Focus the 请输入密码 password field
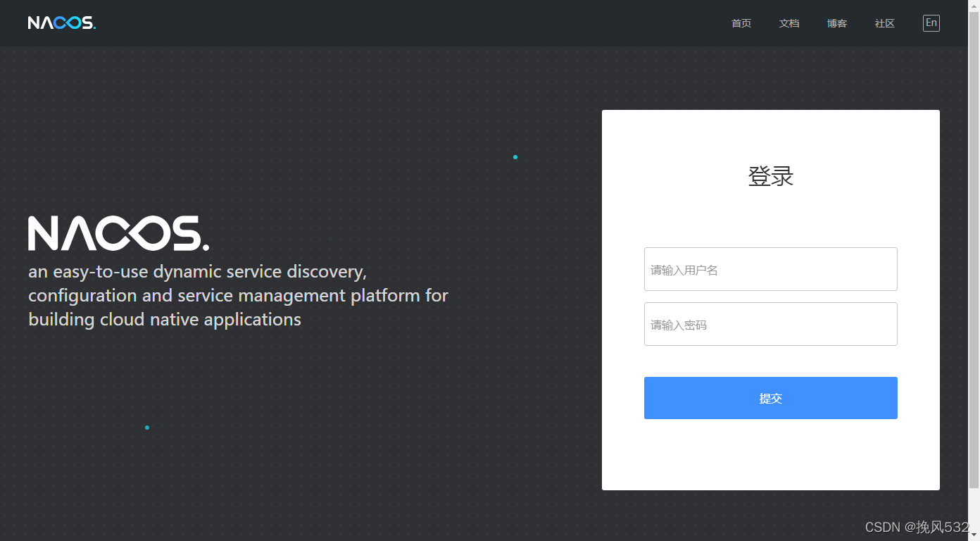 tap(771, 324)
